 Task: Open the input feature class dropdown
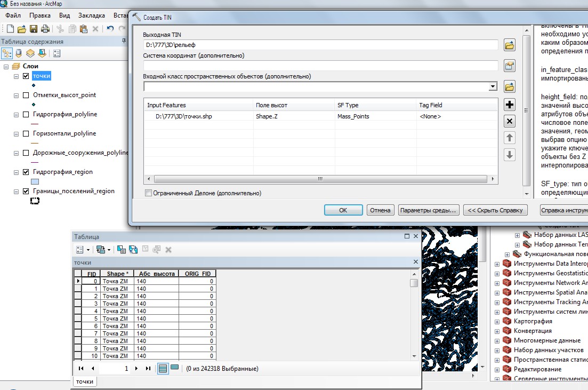(x=493, y=86)
